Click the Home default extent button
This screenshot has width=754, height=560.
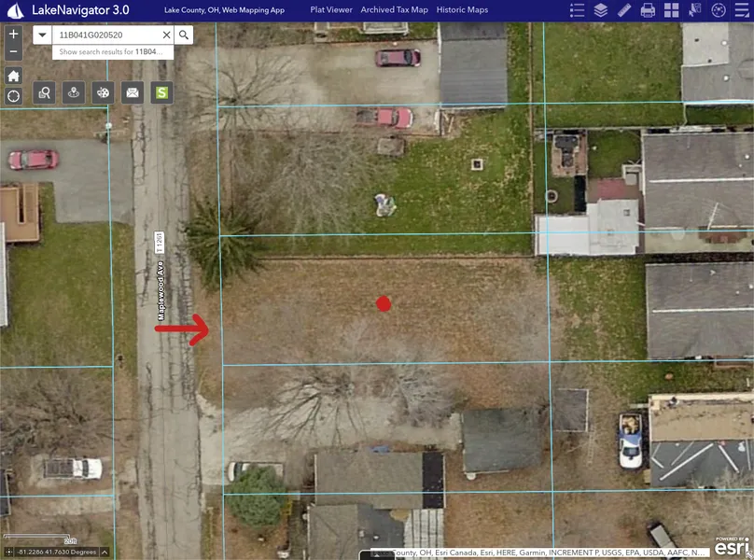[13, 76]
